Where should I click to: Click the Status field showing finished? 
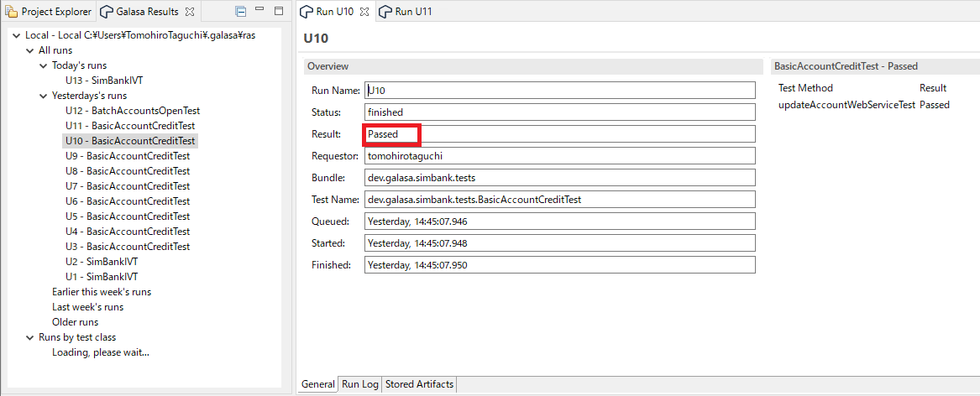[x=560, y=112]
